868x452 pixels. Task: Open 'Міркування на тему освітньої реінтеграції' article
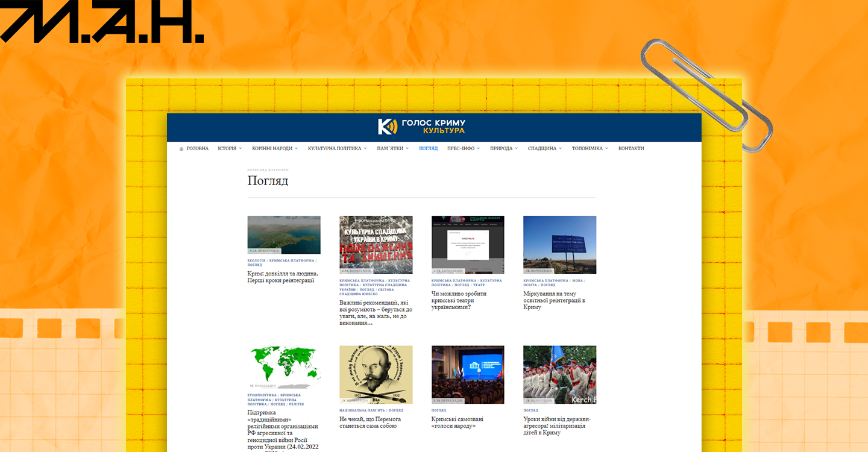554,300
